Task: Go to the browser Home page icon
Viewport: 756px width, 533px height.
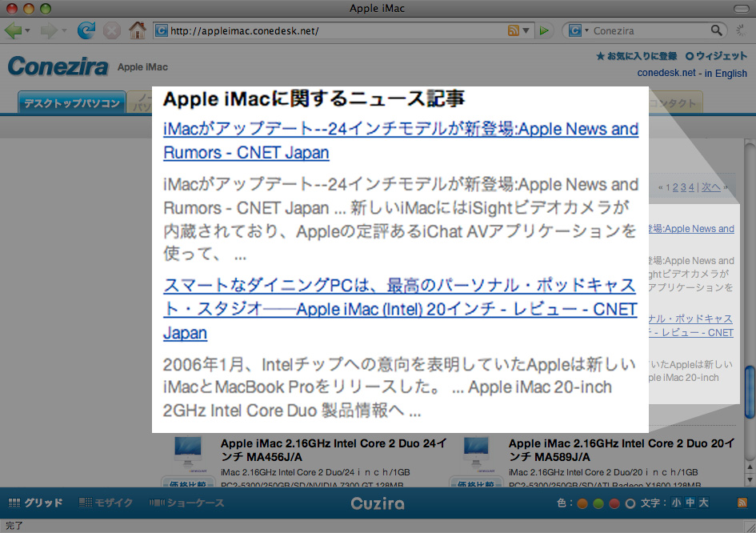Action: pos(137,30)
